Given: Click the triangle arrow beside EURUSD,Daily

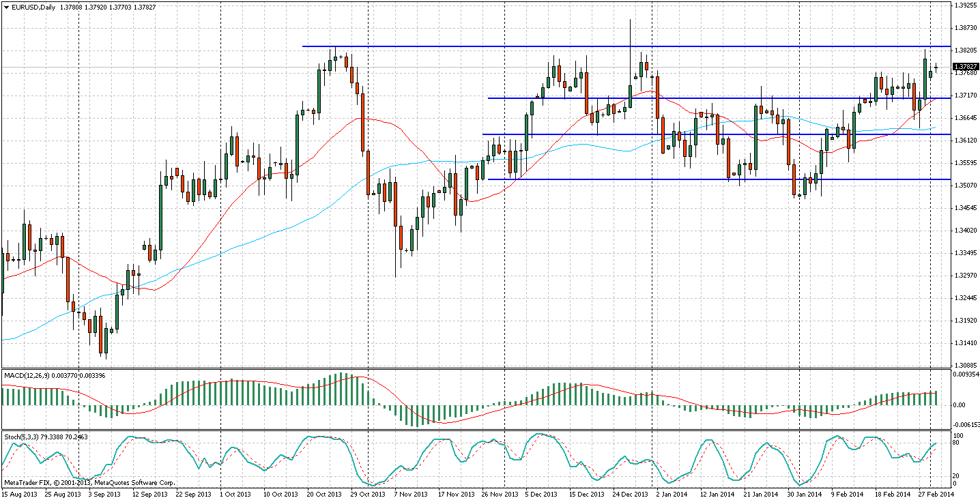Looking at the screenshot, I should [x=6, y=7].
